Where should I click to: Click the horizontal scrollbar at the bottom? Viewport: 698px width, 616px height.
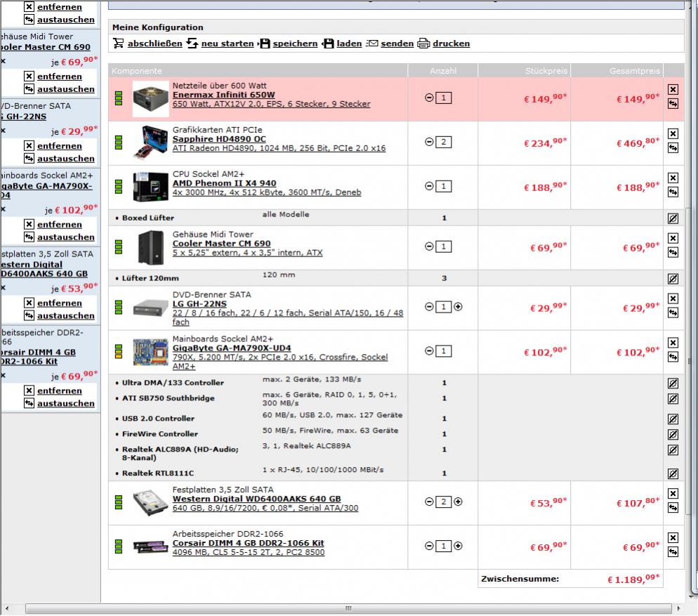[348, 608]
